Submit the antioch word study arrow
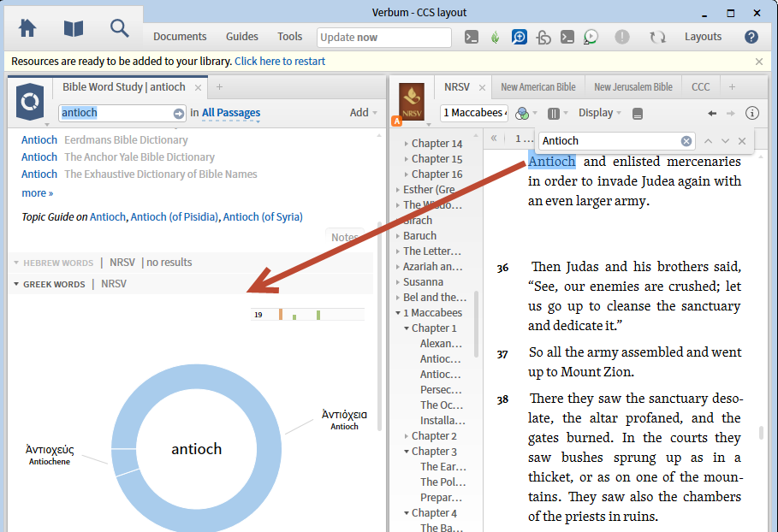The height and width of the screenshot is (532, 778). click(179, 114)
